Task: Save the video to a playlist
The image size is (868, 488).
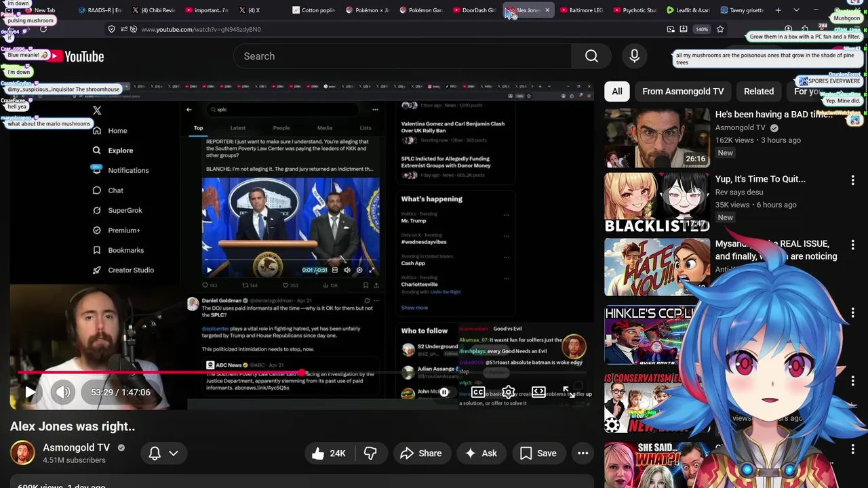Action: [538, 453]
